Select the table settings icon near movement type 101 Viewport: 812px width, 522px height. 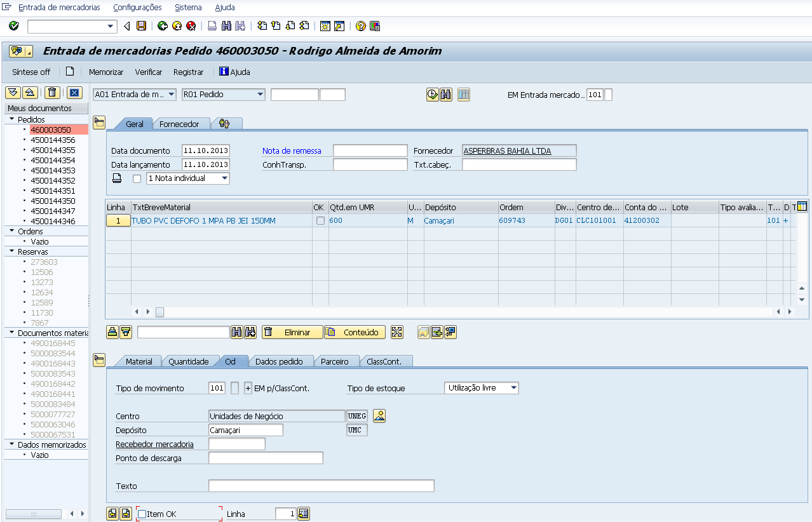coord(463,94)
